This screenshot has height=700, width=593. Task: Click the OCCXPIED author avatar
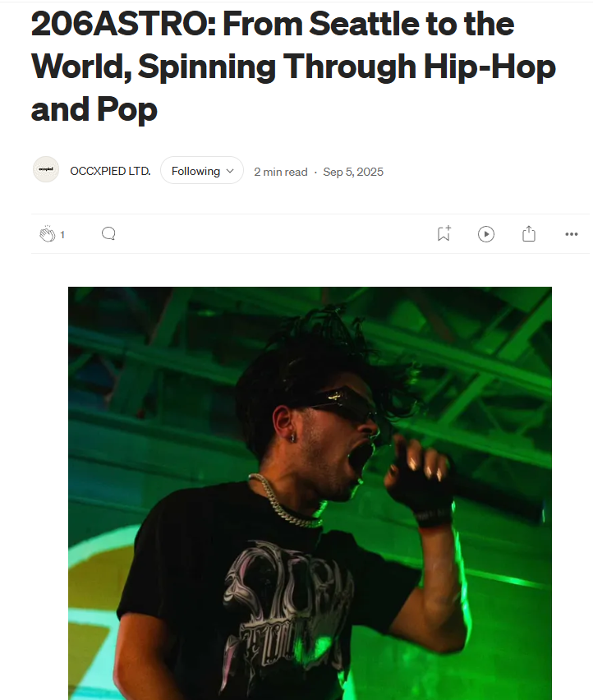point(46,169)
